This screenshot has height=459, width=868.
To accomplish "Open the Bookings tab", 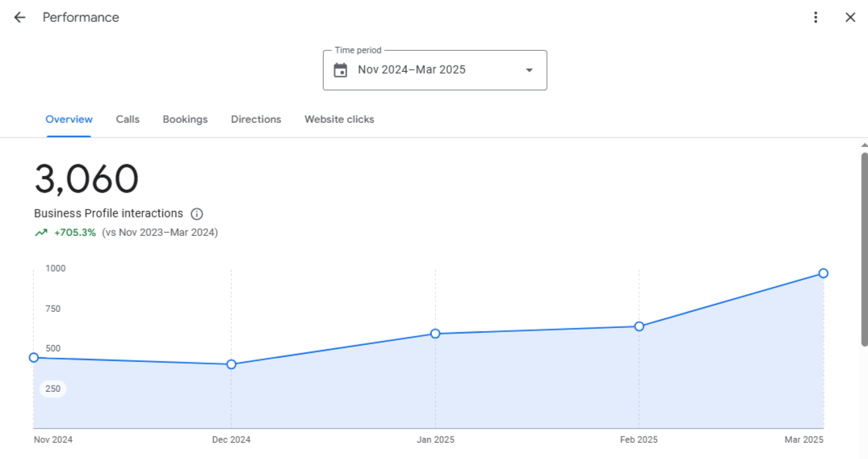I will coord(186,119).
